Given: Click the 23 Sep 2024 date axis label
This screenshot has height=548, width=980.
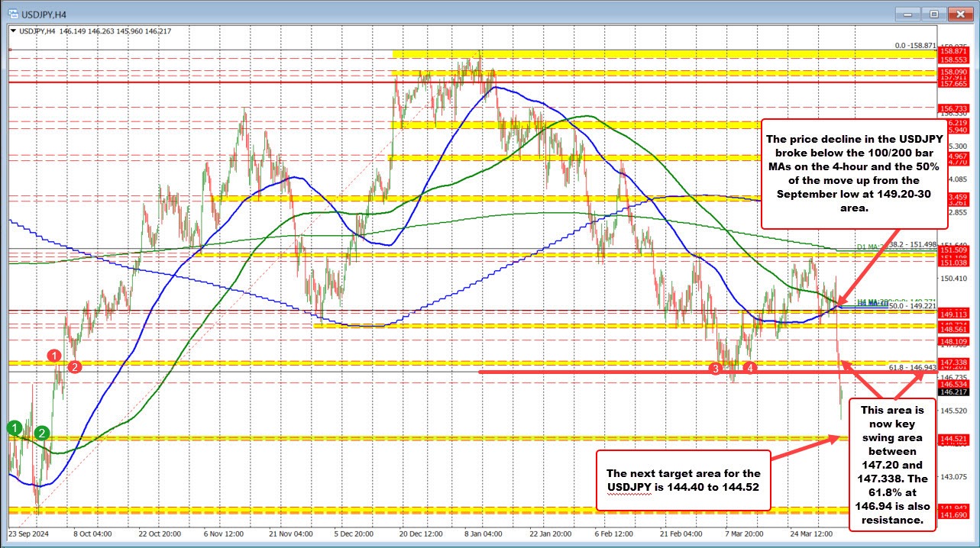Looking at the screenshot, I should tap(30, 535).
